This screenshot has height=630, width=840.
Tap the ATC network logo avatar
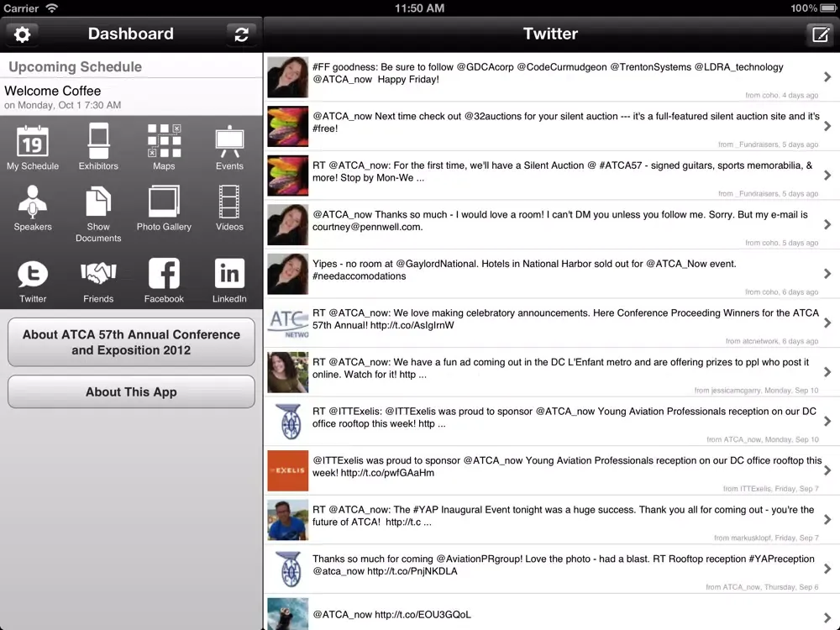tap(287, 323)
